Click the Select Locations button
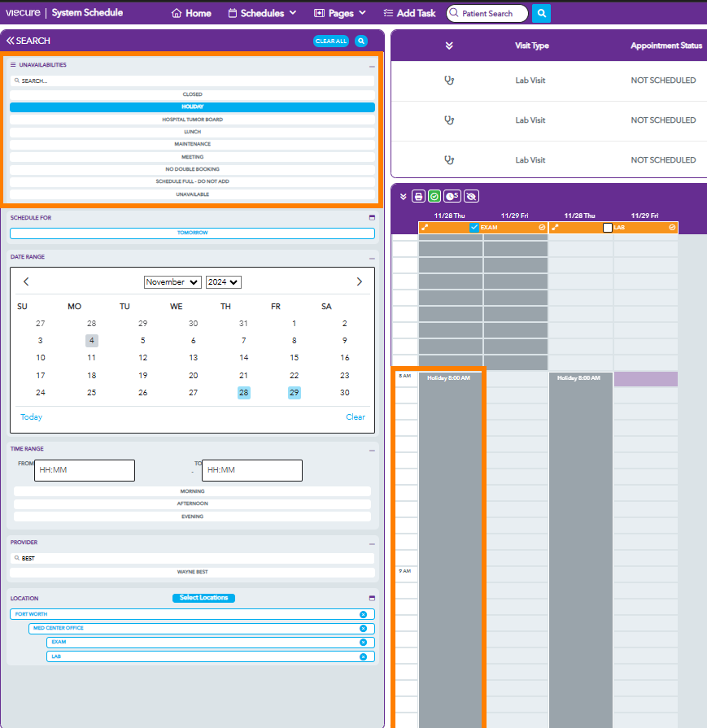Image resolution: width=707 pixels, height=728 pixels. tap(203, 598)
